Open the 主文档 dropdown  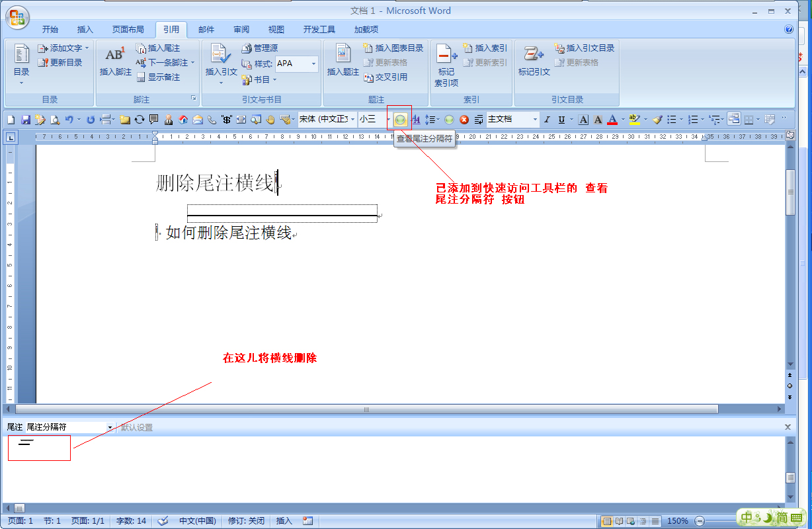(x=535, y=120)
